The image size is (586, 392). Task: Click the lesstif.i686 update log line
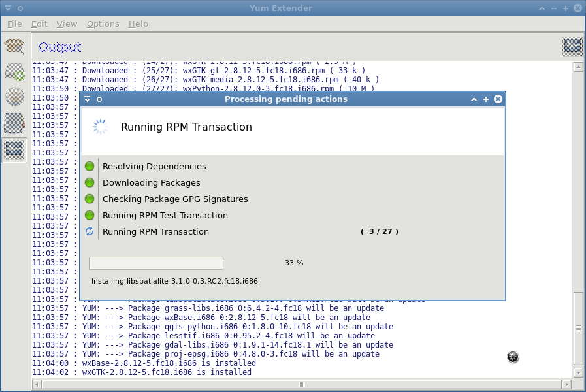pyautogui.click(x=204, y=336)
